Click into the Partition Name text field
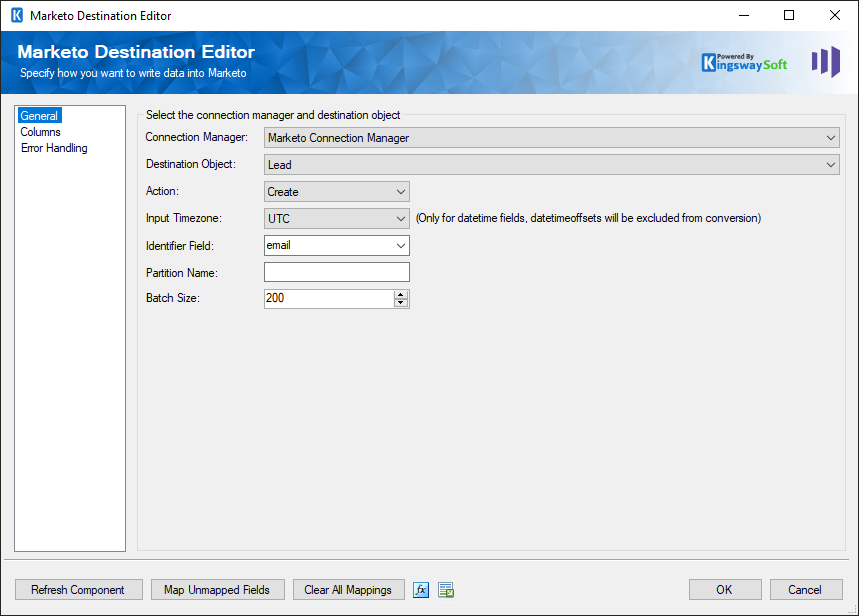 [336, 272]
